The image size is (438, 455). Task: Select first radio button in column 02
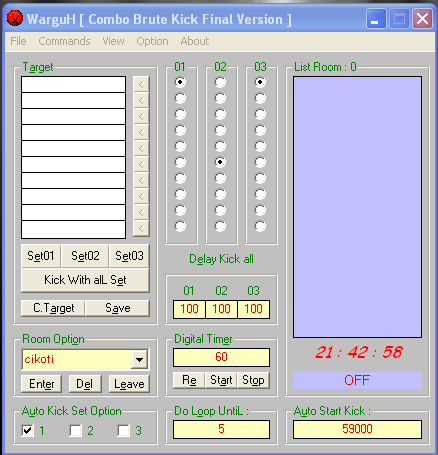[x=220, y=82]
